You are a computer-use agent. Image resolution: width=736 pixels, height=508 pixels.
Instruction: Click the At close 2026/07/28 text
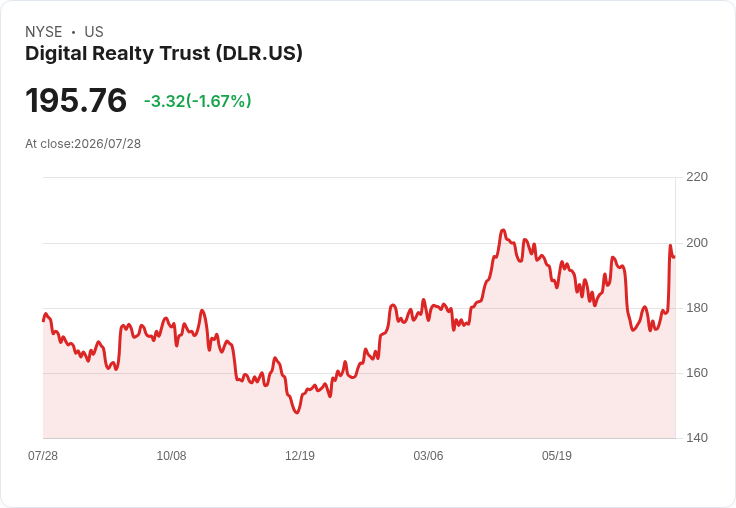(x=83, y=144)
